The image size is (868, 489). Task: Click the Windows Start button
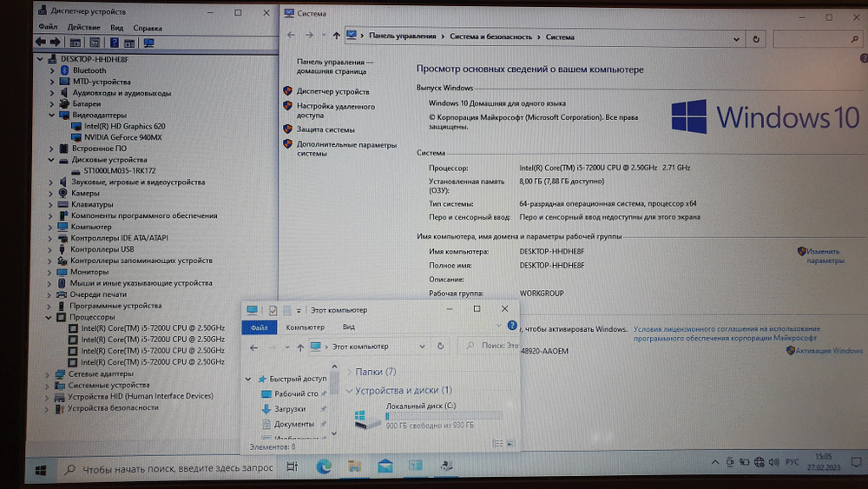click(x=41, y=470)
